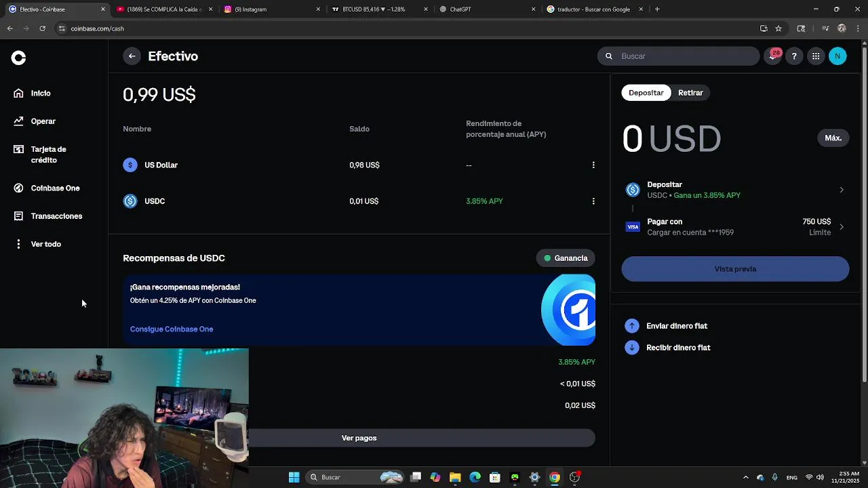The width and height of the screenshot is (868, 488).
Task: Click the Saldo column header
Action: 359,129
